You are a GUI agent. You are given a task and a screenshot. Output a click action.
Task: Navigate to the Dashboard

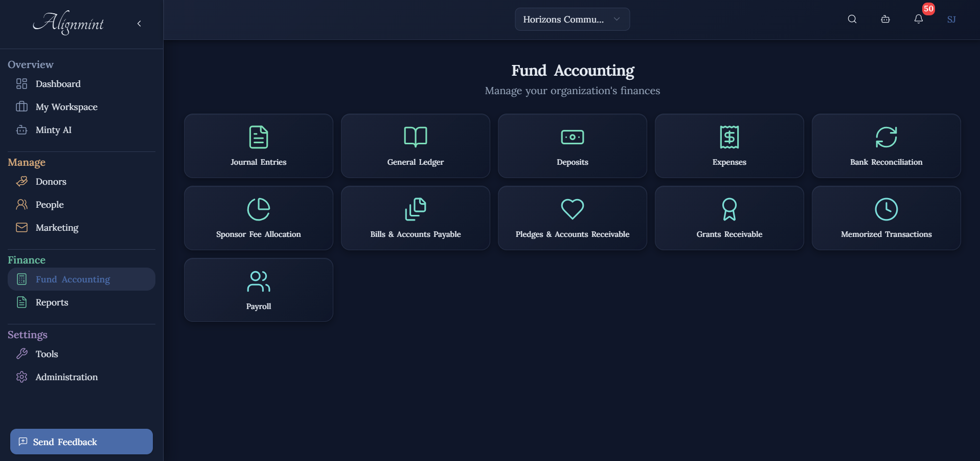[x=58, y=83]
